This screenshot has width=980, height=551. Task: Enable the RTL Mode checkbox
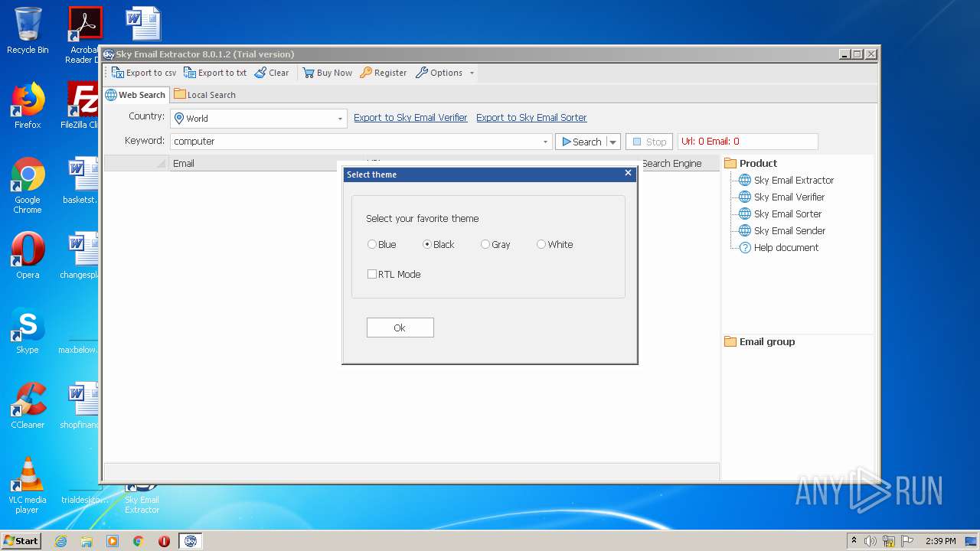tap(372, 274)
